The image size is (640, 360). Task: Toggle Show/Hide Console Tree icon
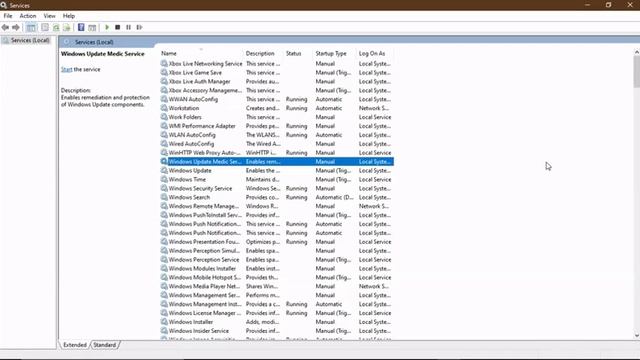(31, 27)
